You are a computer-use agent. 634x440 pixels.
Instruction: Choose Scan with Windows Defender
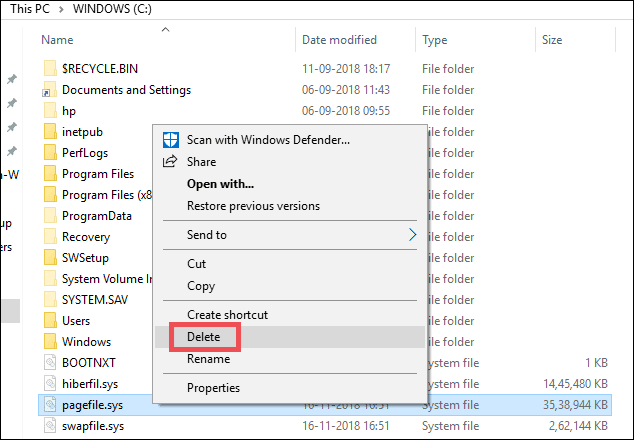(x=290, y=140)
